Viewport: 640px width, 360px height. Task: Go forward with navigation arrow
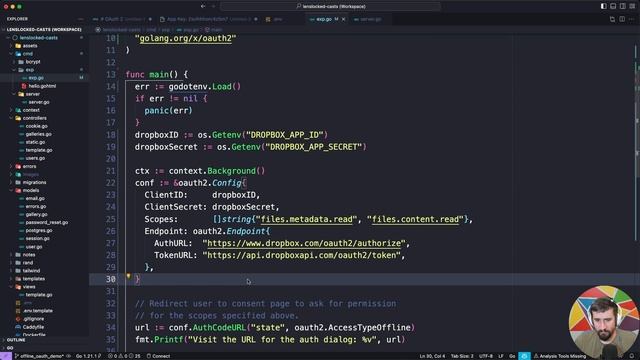point(213,6)
